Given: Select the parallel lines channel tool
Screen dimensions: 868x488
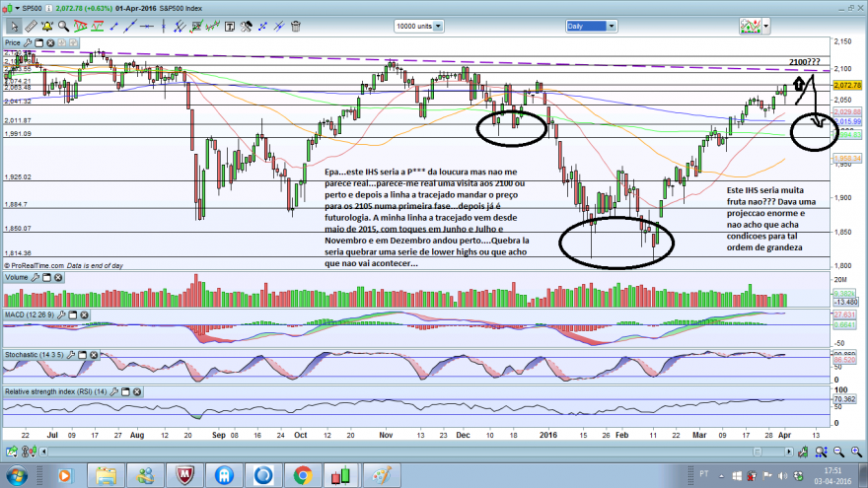Looking at the screenshot, I should [180, 26].
